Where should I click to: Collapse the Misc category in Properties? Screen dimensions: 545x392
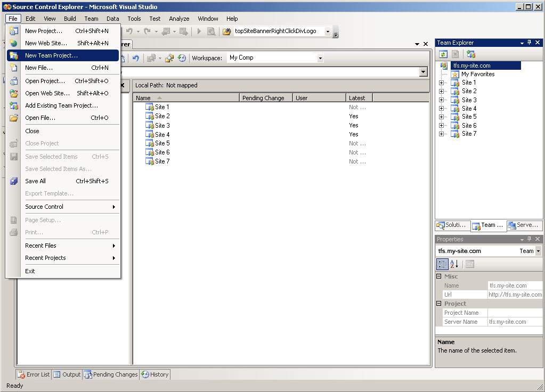click(438, 276)
